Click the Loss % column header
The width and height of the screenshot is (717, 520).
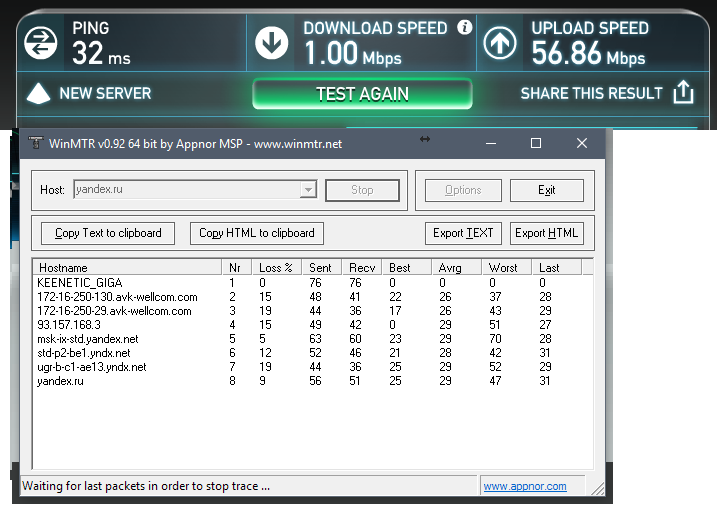click(276, 267)
